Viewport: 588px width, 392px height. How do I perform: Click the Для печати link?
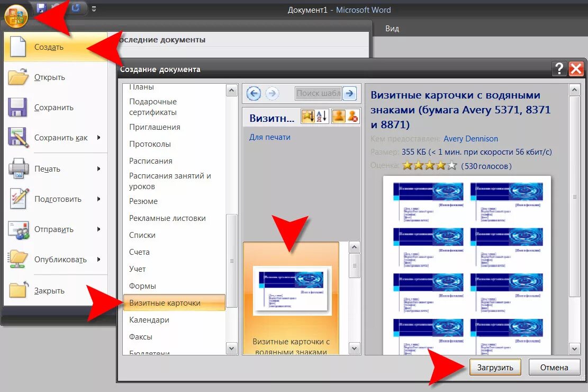coord(269,137)
